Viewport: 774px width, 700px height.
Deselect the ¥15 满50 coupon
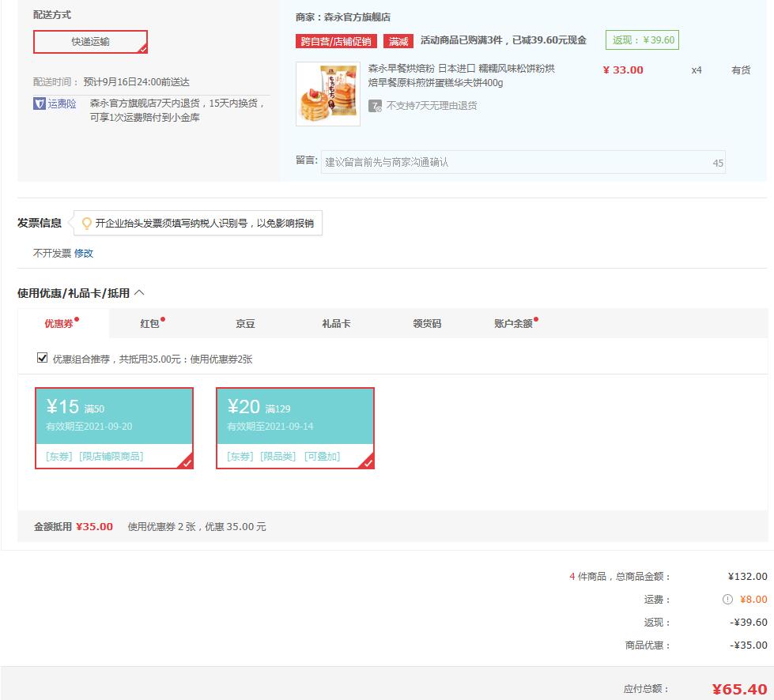[x=114, y=427]
